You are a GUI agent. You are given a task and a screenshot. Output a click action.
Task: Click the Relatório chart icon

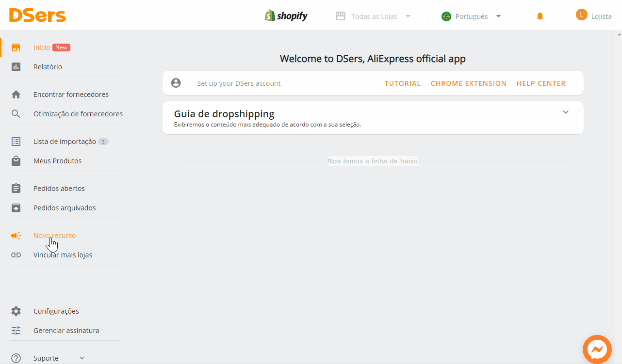click(16, 67)
